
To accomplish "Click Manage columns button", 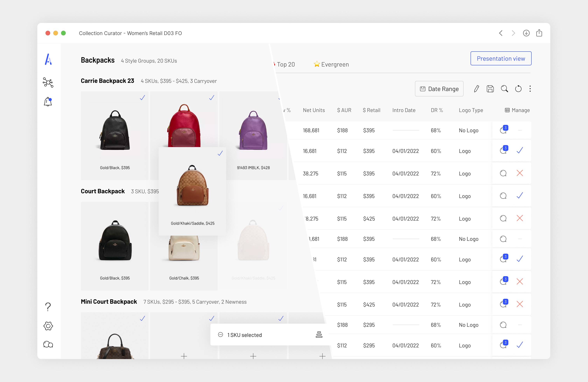I will tap(517, 110).
